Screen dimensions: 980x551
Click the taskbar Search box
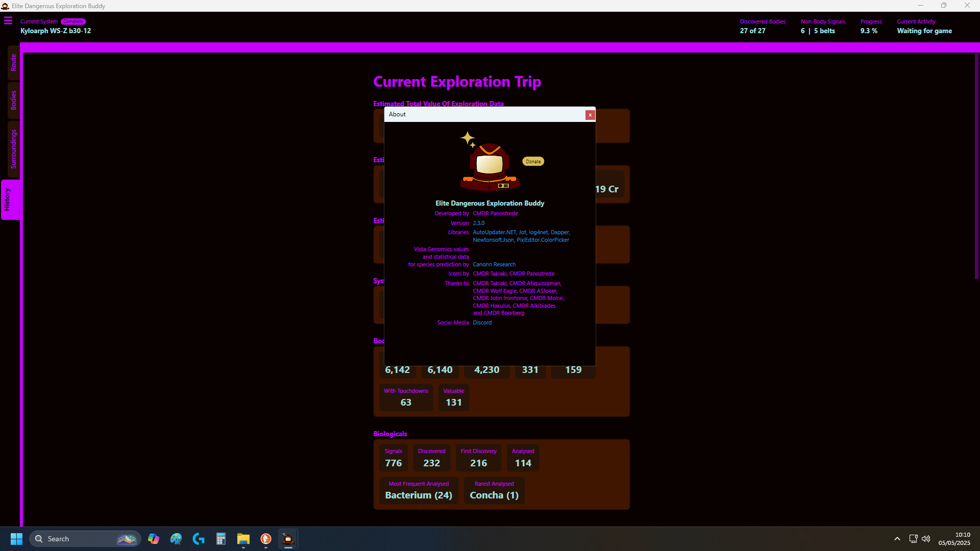coord(85,539)
